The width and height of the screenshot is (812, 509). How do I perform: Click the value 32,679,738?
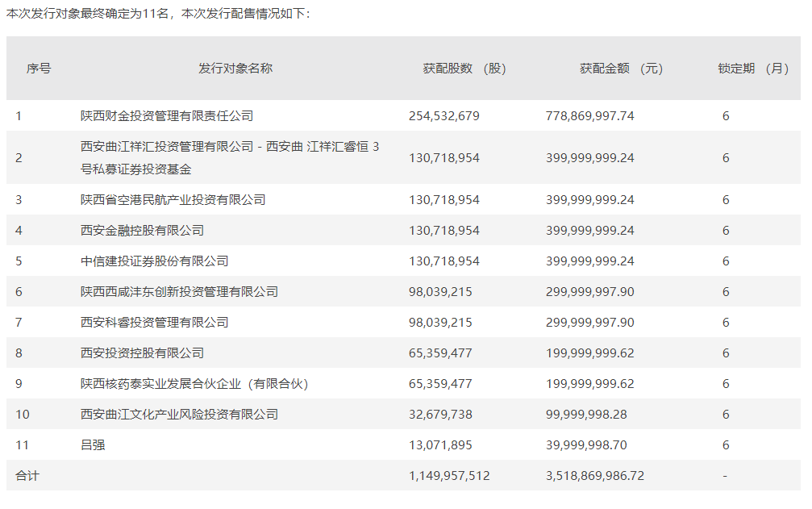click(x=441, y=415)
